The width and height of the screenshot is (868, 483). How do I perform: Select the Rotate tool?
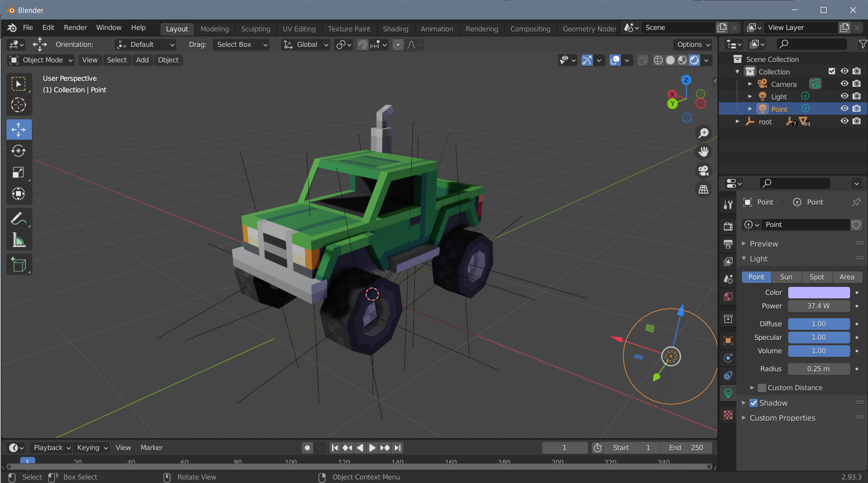coord(19,151)
